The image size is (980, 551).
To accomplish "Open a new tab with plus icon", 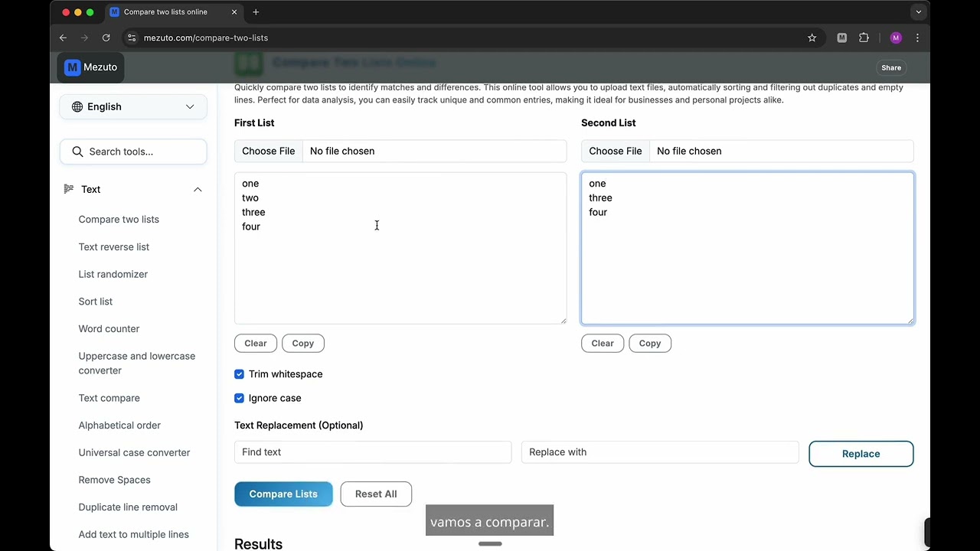I will pos(256,12).
